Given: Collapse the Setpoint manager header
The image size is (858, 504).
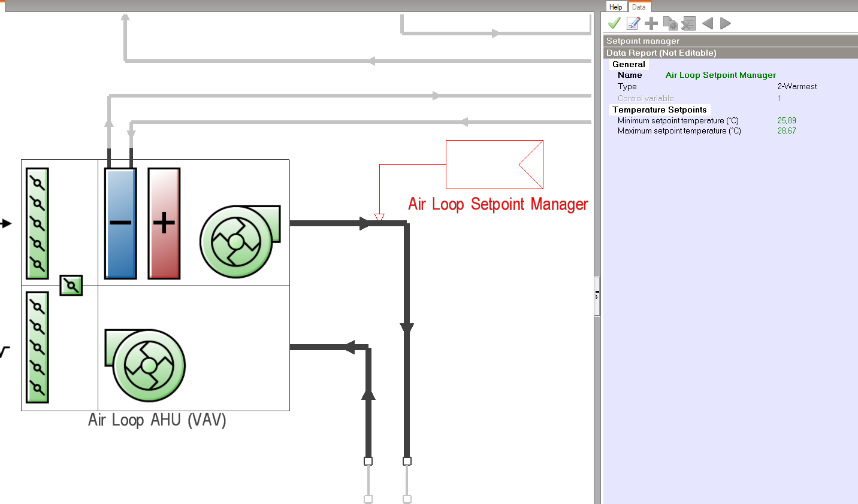Looking at the screenshot, I should click(643, 41).
